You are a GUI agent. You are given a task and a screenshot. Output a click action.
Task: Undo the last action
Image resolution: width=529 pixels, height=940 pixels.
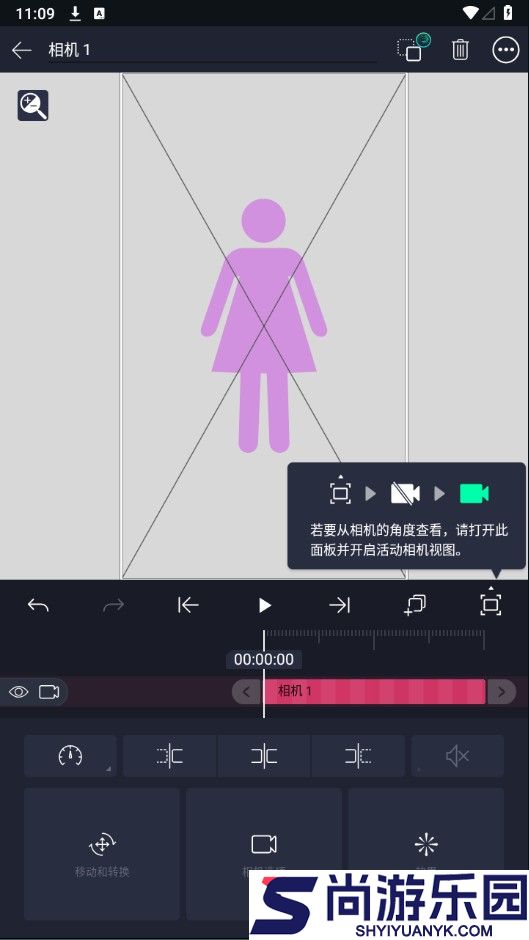coord(38,605)
